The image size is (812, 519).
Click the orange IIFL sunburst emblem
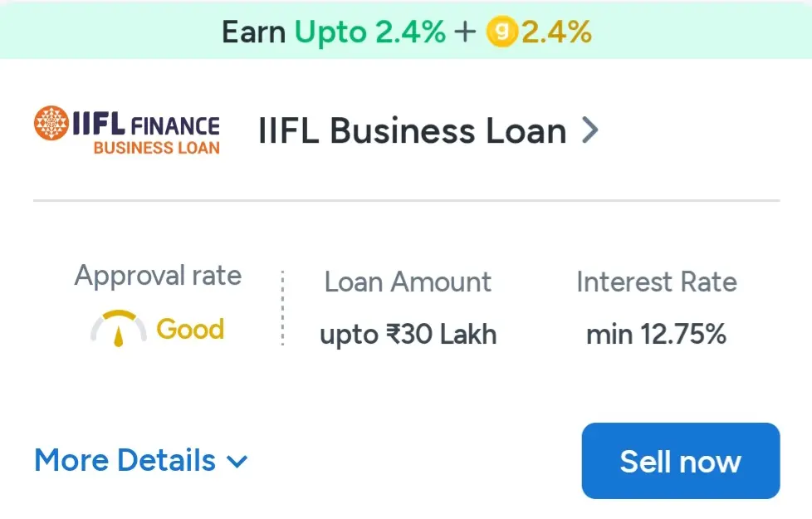point(51,125)
